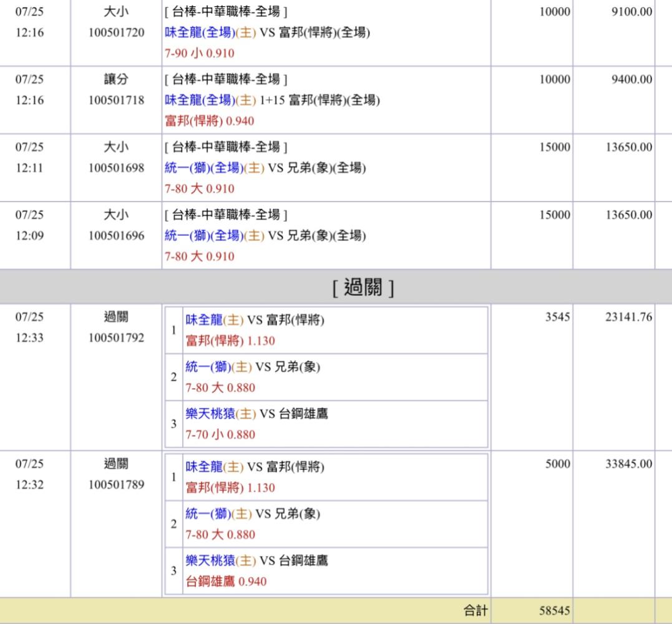Select the "富邦(悍將) 0.940" pick
The image size is (672, 624).
(209, 121)
